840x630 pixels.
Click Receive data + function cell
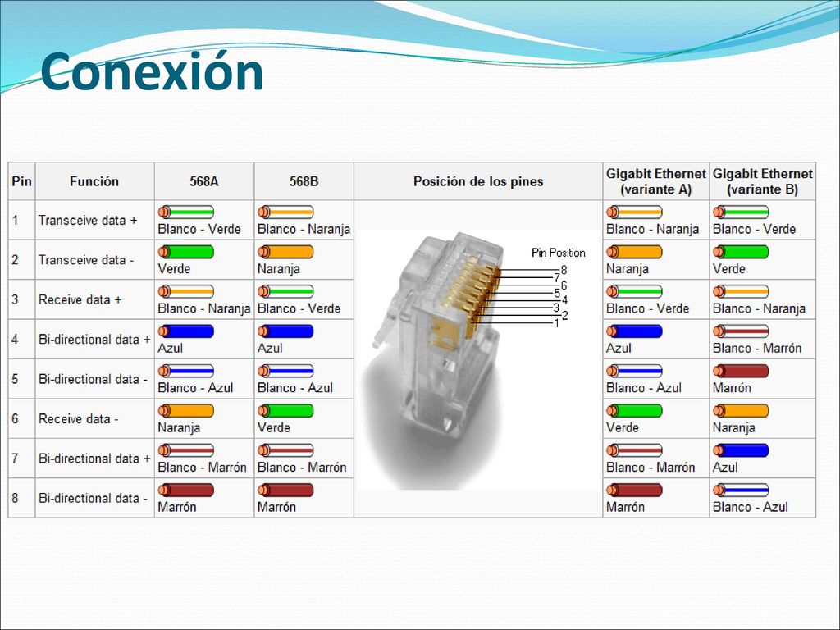pos(94,299)
